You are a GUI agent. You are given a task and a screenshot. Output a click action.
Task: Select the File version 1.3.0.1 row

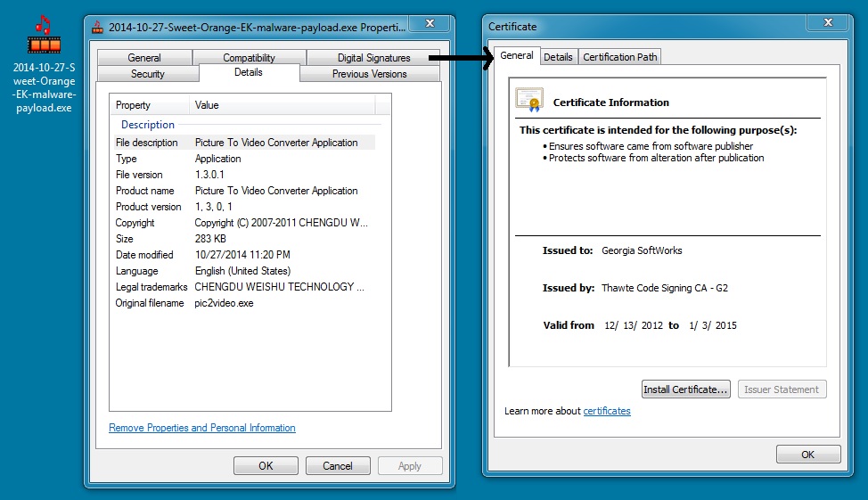[x=244, y=175]
